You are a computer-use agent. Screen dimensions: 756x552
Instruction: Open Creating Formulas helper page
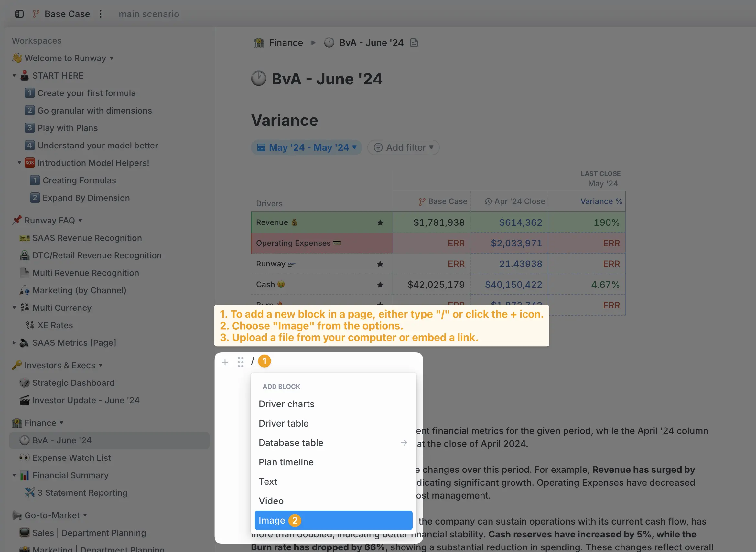click(x=79, y=180)
